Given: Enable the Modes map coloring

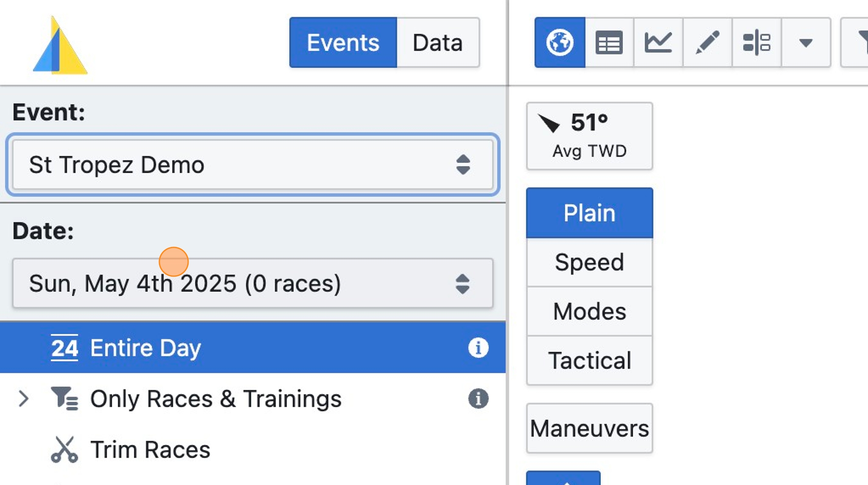Looking at the screenshot, I should click(590, 311).
